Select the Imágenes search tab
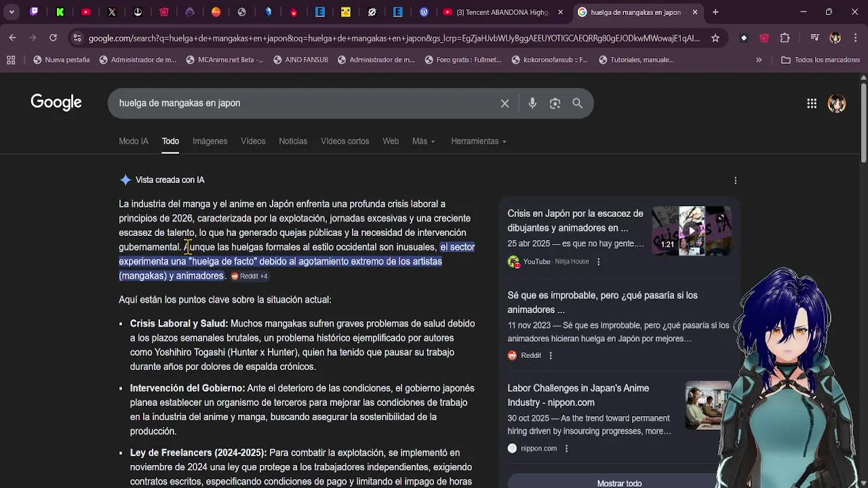868x488 pixels. 210,141
